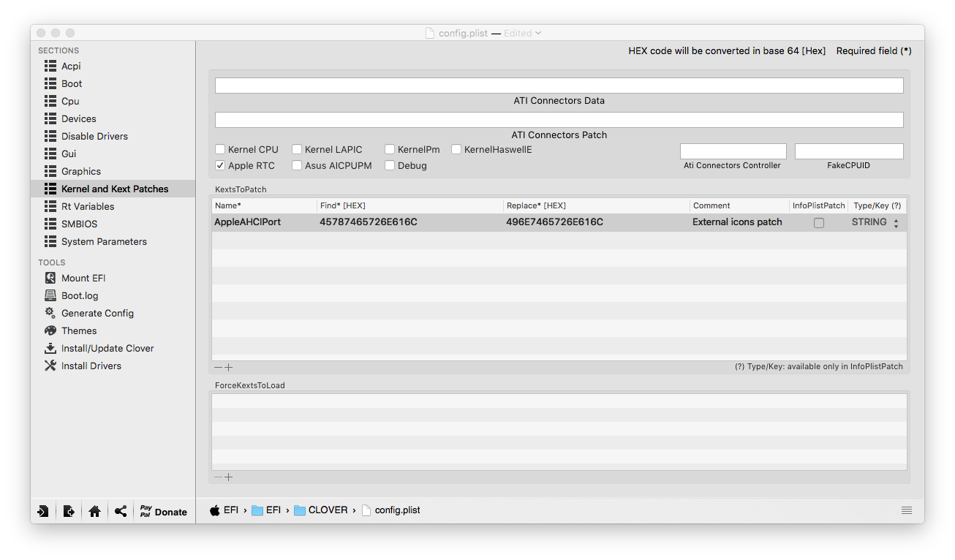Enable the Asus AICPUPM checkbox
This screenshot has width=955, height=560.
297,166
